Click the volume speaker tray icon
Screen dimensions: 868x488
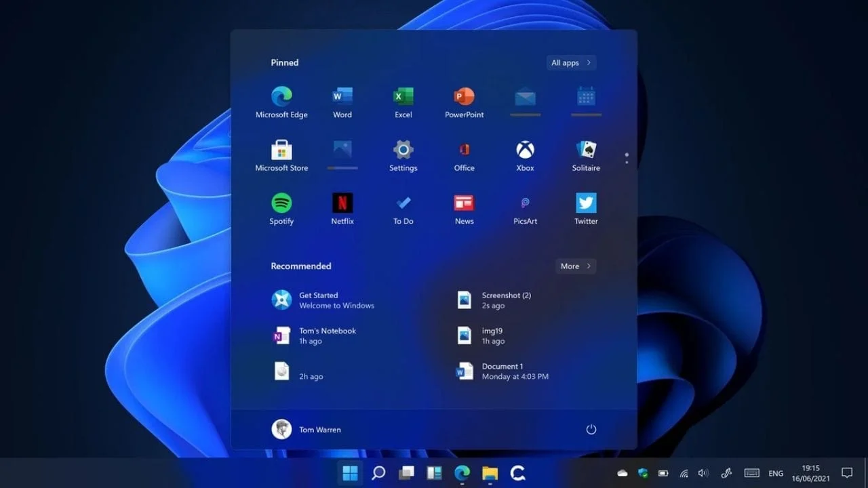703,473
